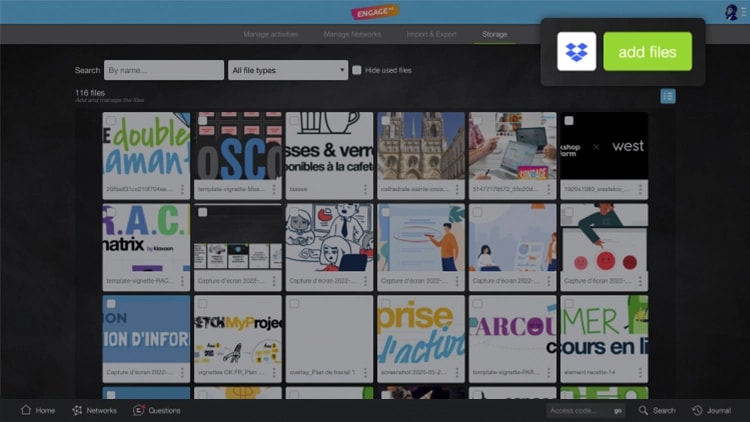Tick the checkbox on the blue 'D'INFOR' card

point(111,304)
